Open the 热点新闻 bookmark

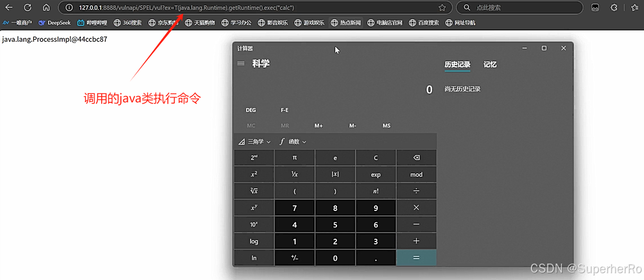click(x=346, y=23)
